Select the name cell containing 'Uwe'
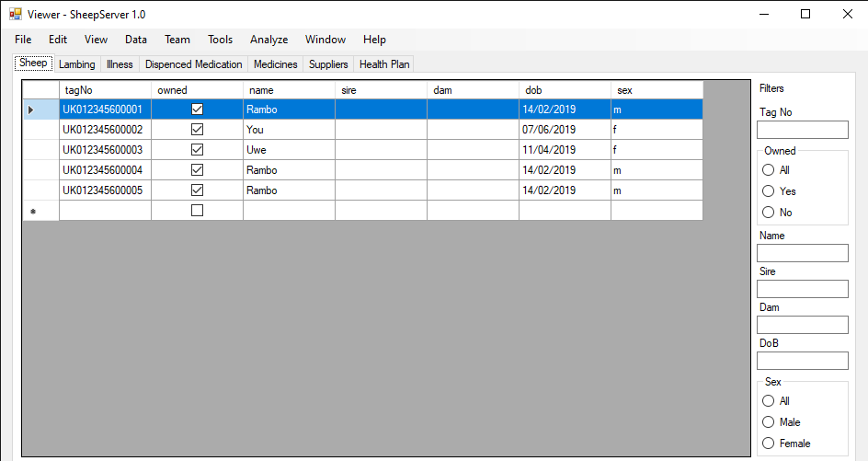 point(289,150)
